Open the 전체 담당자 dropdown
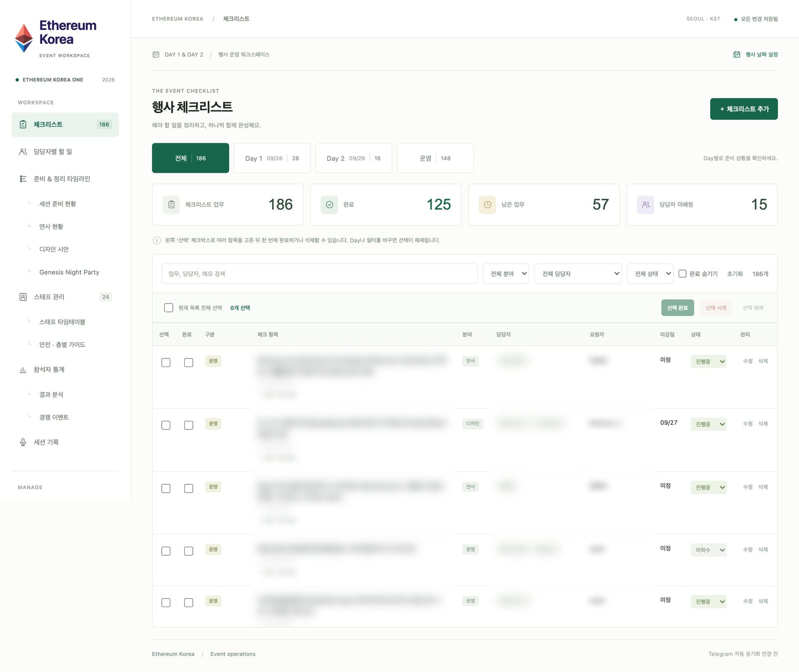 pos(578,274)
